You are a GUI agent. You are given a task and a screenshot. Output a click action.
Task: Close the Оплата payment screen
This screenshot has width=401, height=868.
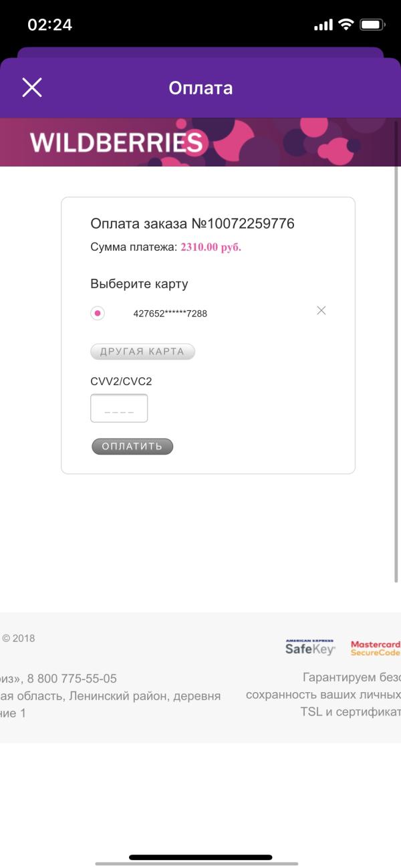32,88
